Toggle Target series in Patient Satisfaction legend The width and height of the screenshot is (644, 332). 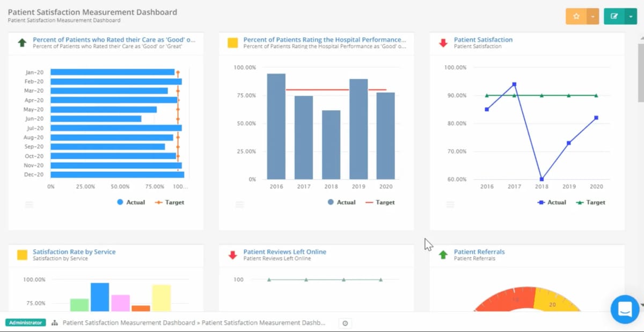590,203
